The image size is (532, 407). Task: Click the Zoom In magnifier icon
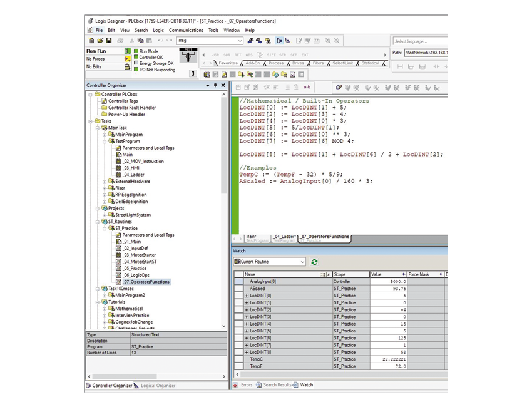click(328, 41)
